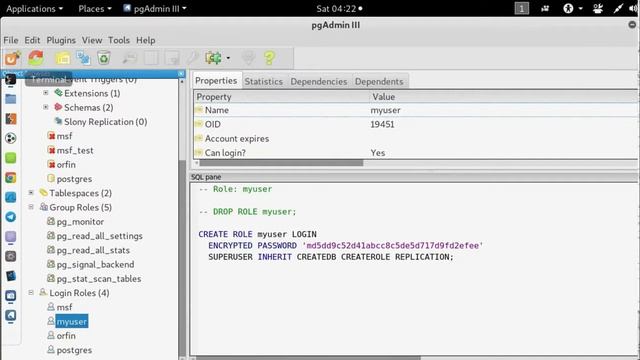Select the pg_monitor group role
The width and height of the screenshot is (640, 360).
point(80,222)
